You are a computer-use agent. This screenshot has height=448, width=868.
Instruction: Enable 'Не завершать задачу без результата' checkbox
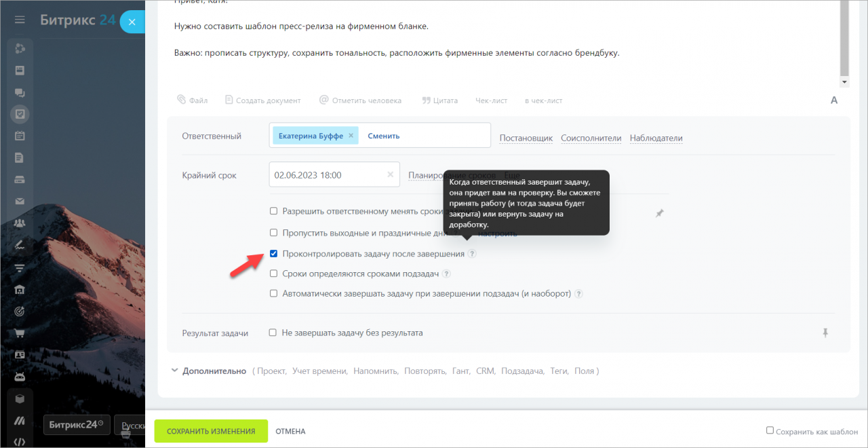click(273, 333)
